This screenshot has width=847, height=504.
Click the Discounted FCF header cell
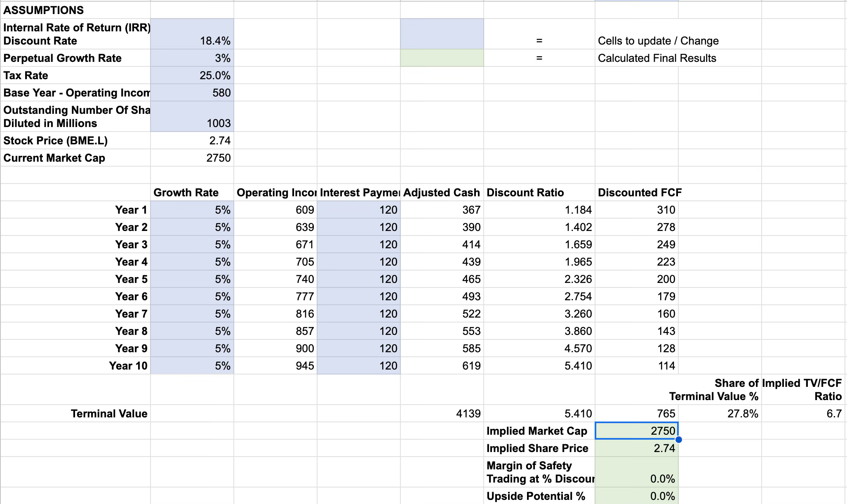(636, 193)
